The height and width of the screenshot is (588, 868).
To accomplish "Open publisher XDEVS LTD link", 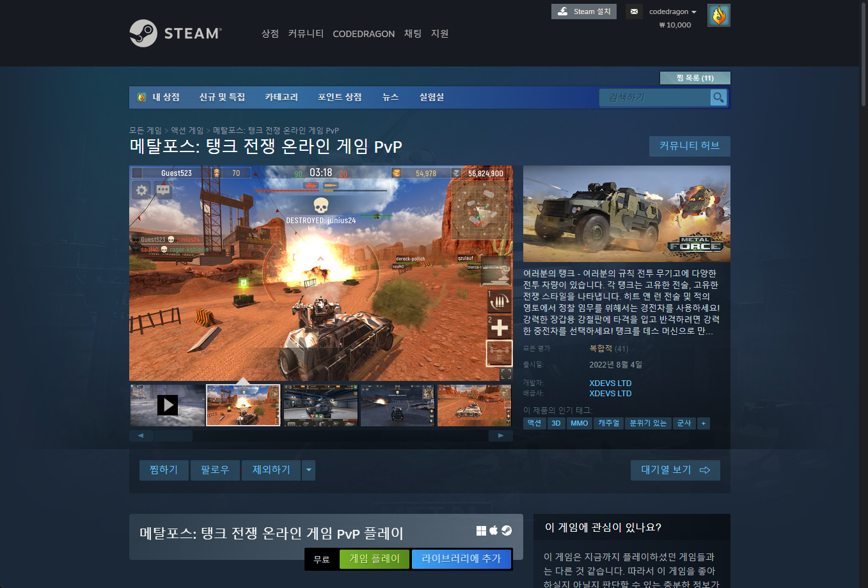I will click(x=610, y=394).
